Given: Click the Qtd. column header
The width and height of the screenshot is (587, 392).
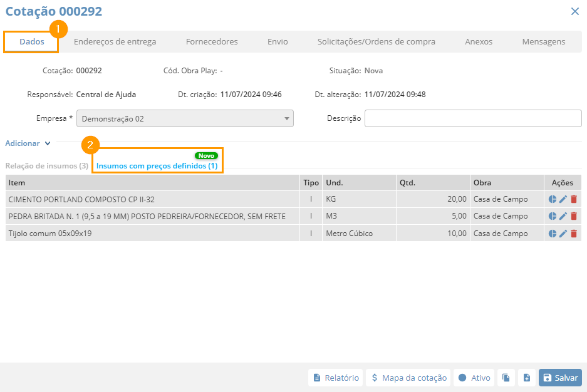Looking at the screenshot, I should [x=433, y=183].
